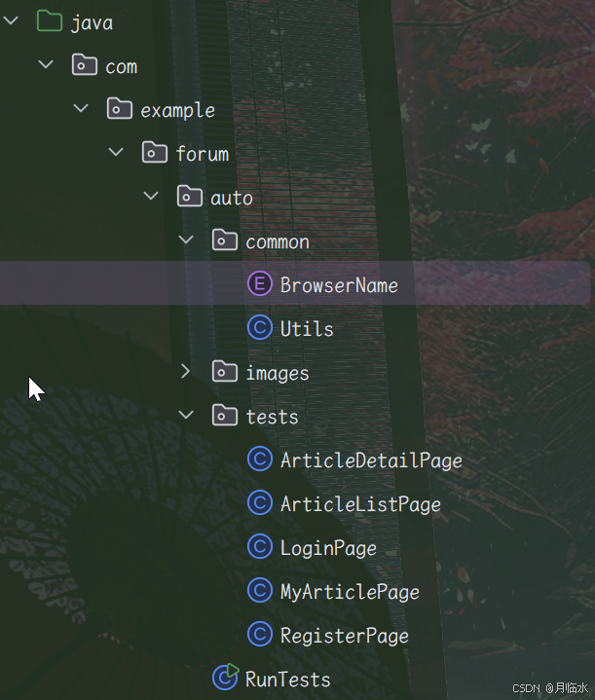This screenshot has width=595, height=700.
Task: Click the RunTests runnable class icon
Action: (226, 678)
